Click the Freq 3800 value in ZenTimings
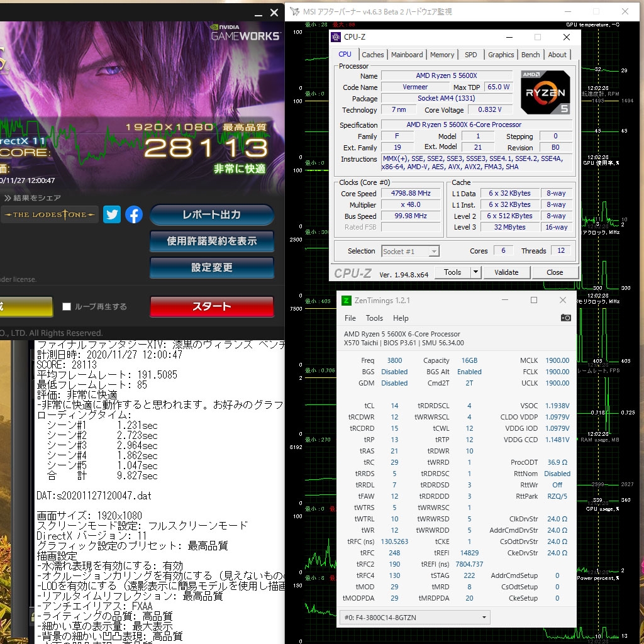The width and height of the screenshot is (644, 644). click(x=394, y=360)
